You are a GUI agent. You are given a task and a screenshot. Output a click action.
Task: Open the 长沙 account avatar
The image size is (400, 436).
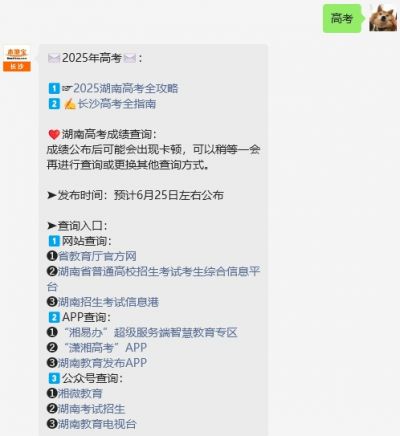17,59
